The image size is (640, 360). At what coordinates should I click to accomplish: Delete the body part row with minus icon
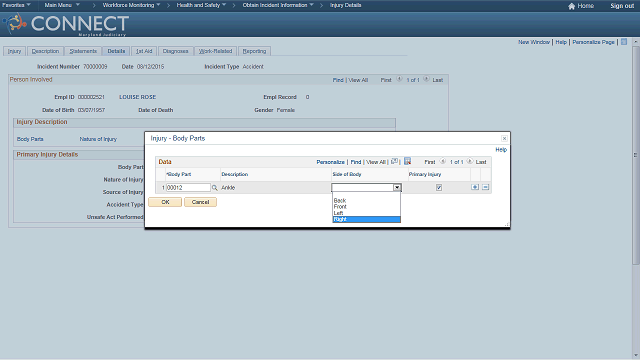485,187
